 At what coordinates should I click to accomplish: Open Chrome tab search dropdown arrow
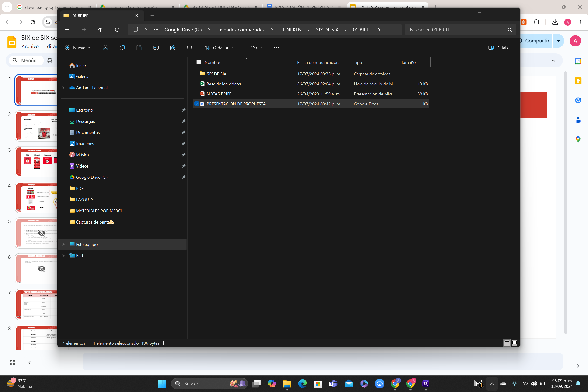[7, 7]
